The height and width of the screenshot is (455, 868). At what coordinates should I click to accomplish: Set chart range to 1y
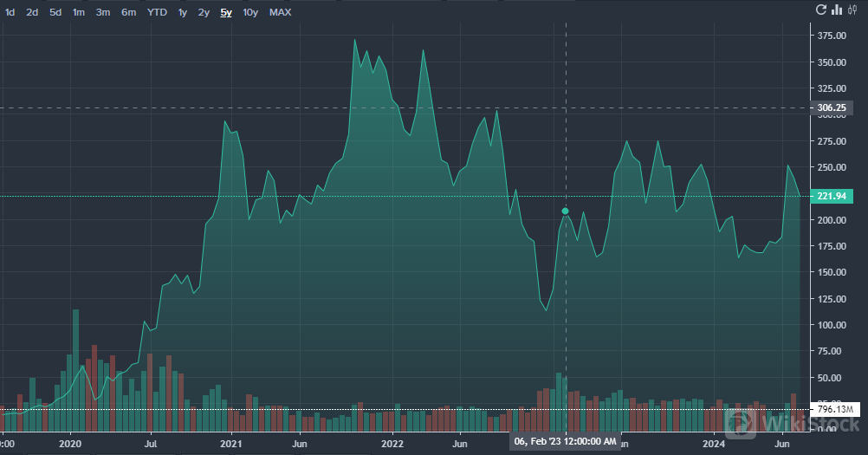coord(183,12)
